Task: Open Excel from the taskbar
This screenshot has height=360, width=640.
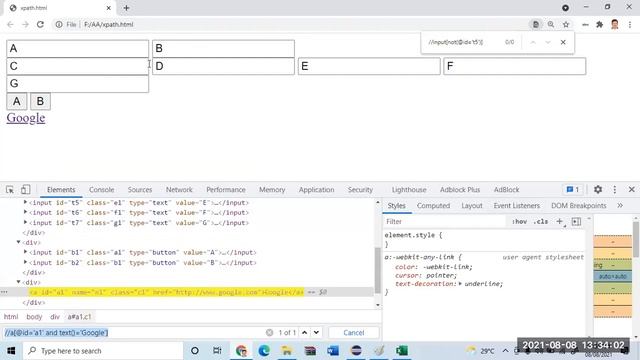Action: tap(402, 351)
